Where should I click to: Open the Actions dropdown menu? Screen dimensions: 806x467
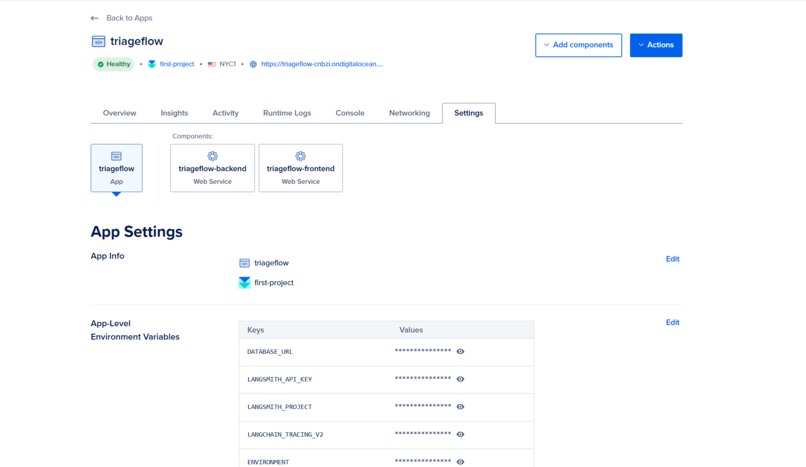[656, 45]
